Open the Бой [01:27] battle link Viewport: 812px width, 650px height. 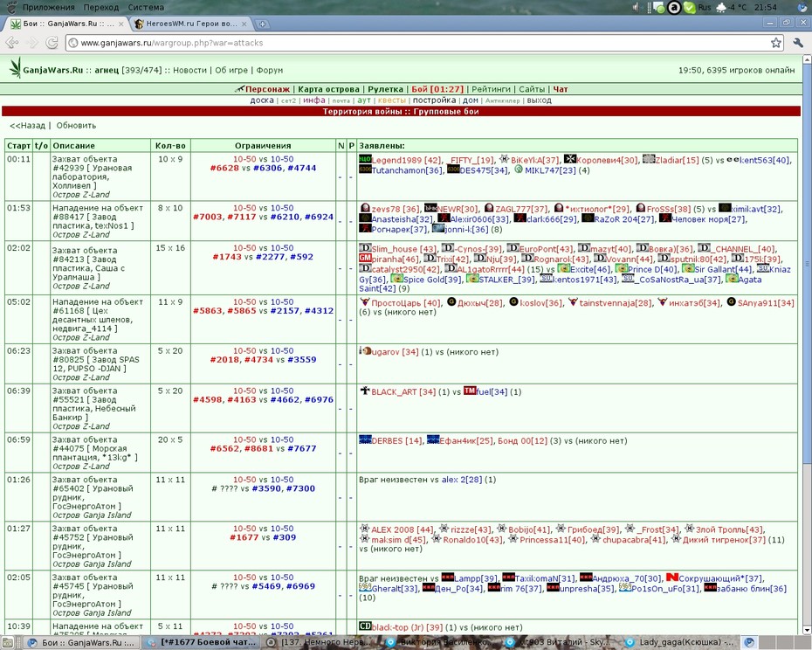click(x=437, y=89)
